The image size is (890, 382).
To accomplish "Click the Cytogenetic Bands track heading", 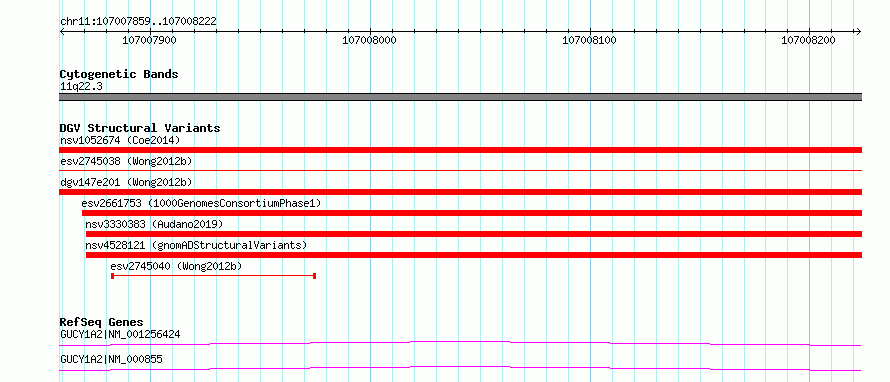I will click(119, 74).
